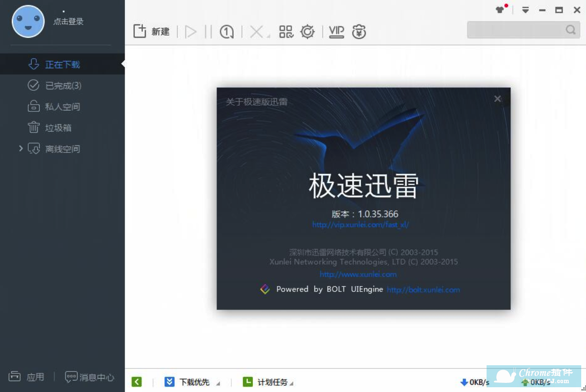Viewport: 586px width, 392px height.
Task: Pause the task with the pause icon
Action: (x=208, y=32)
